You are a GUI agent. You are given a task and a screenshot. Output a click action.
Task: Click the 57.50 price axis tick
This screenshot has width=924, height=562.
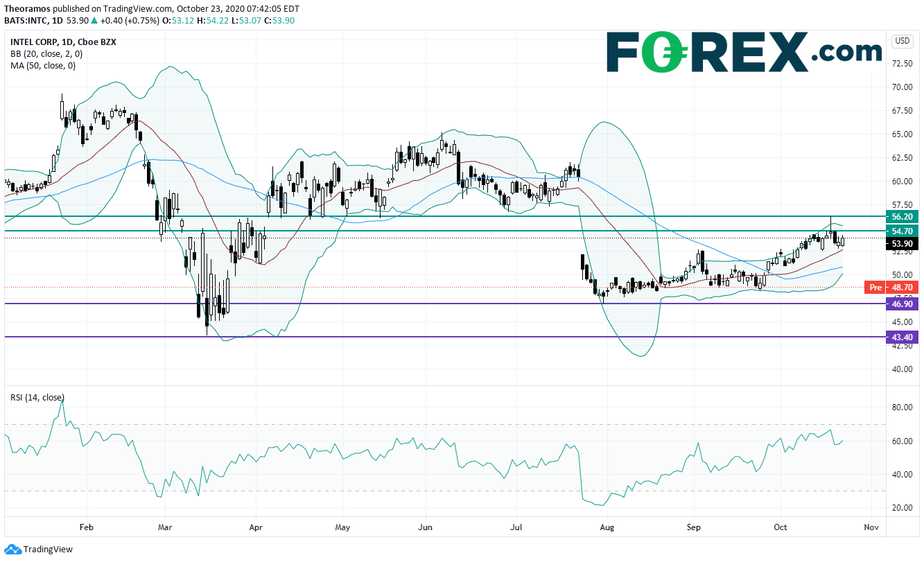pos(902,204)
